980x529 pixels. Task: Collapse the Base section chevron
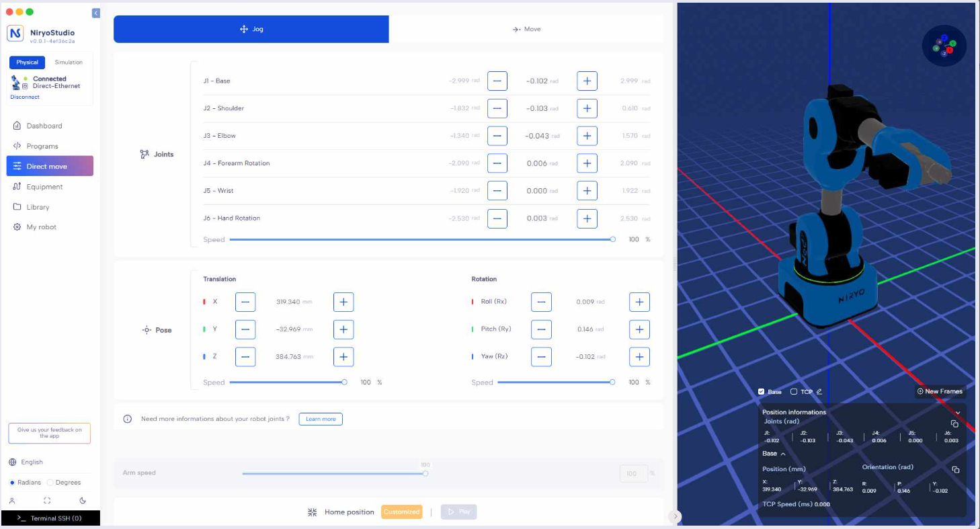pos(783,454)
